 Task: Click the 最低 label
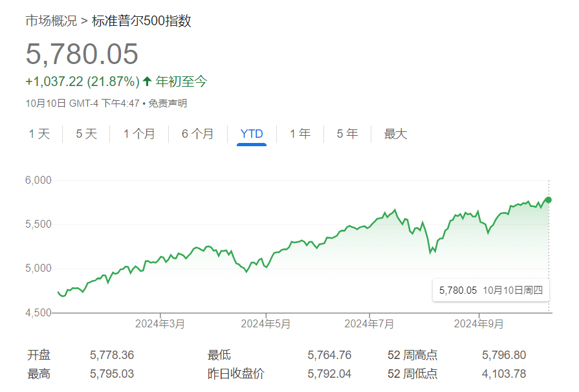click(219, 355)
